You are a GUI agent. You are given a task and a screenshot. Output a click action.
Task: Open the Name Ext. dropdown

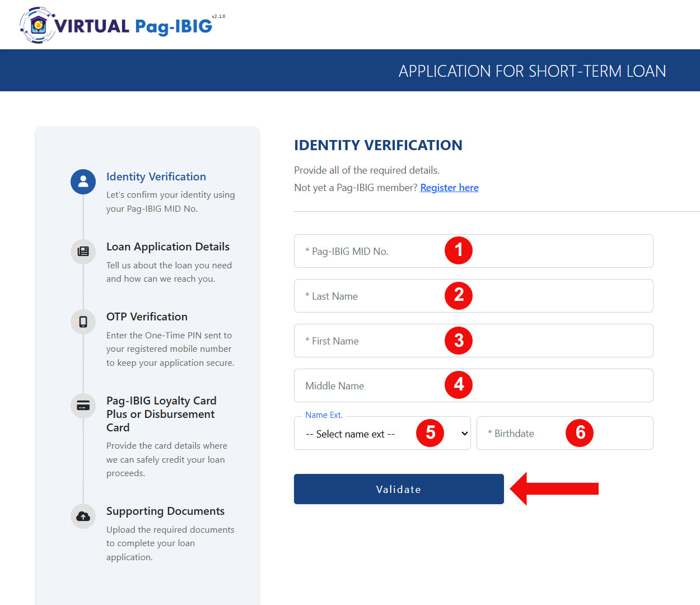point(382,433)
